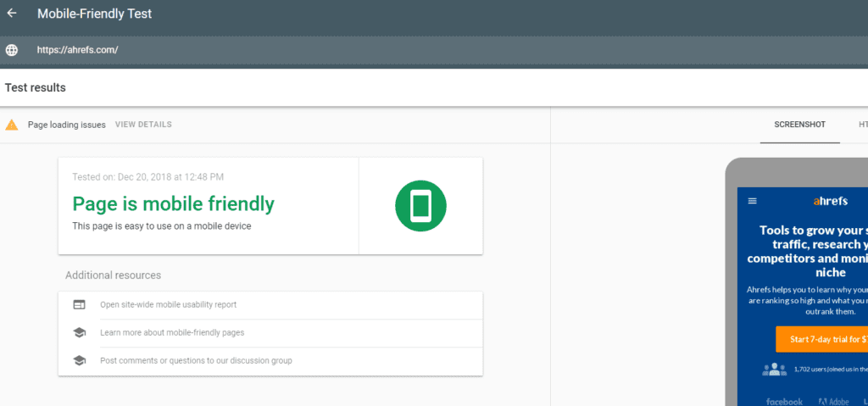Click the Additional resources heading
The image size is (868, 406).
(113, 275)
